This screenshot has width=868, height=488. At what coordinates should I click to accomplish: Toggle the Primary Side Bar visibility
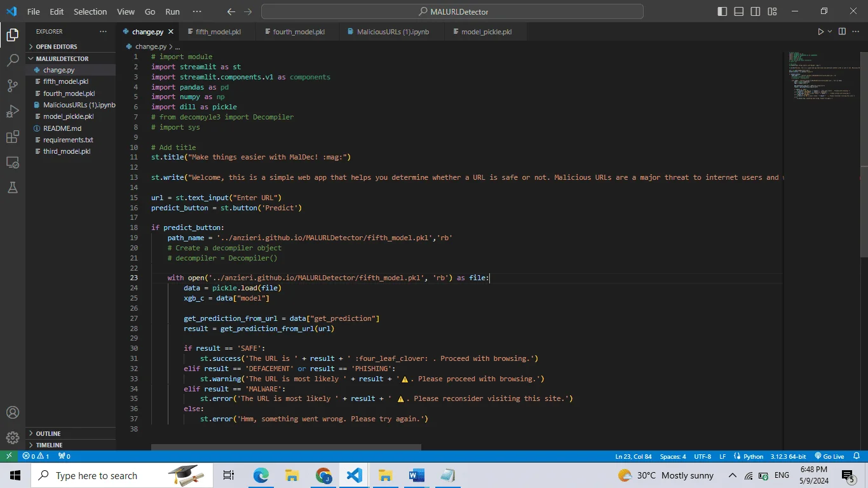click(722, 11)
